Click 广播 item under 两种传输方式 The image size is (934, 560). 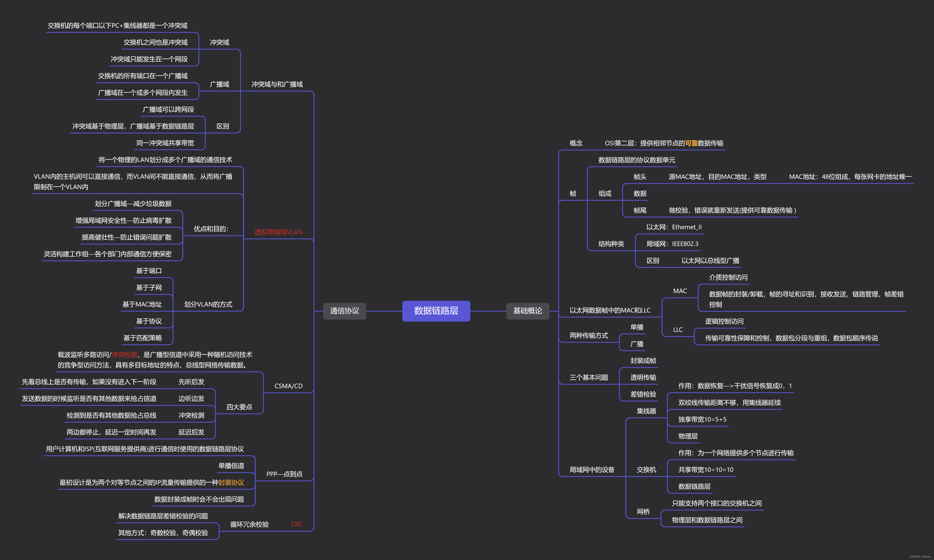[x=637, y=344]
